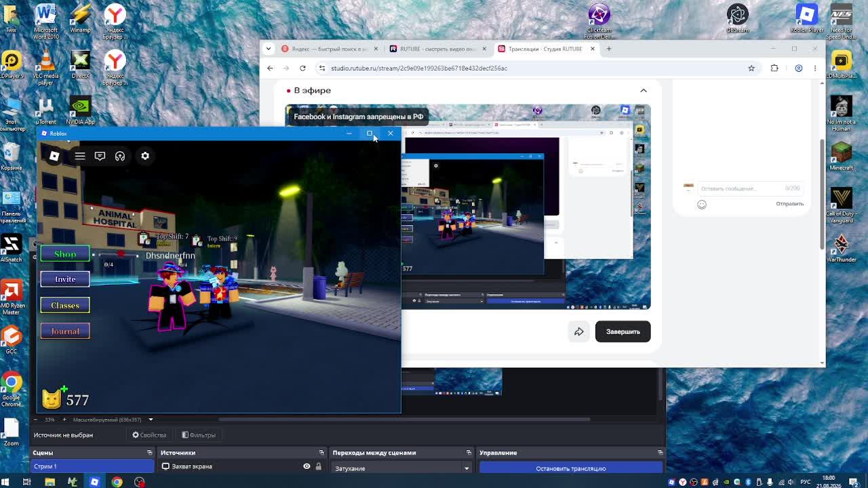Zoom in the OBS preview with plus
Viewport: 868px width, 488px height.
64,420
